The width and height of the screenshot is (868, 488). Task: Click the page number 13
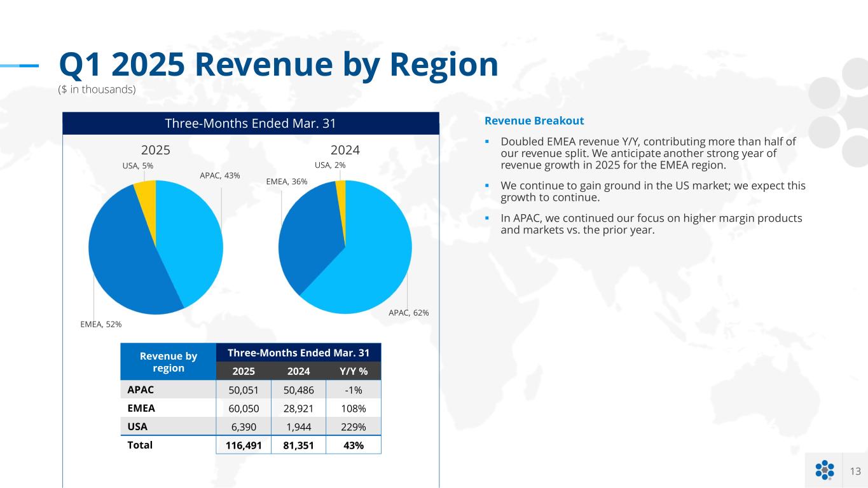[x=855, y=471]
